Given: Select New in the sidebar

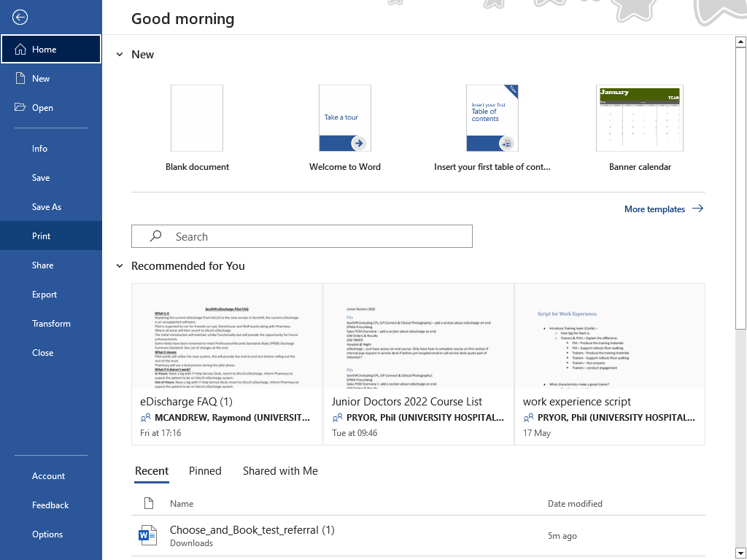Looking at the screenshot, I should 51,79.
